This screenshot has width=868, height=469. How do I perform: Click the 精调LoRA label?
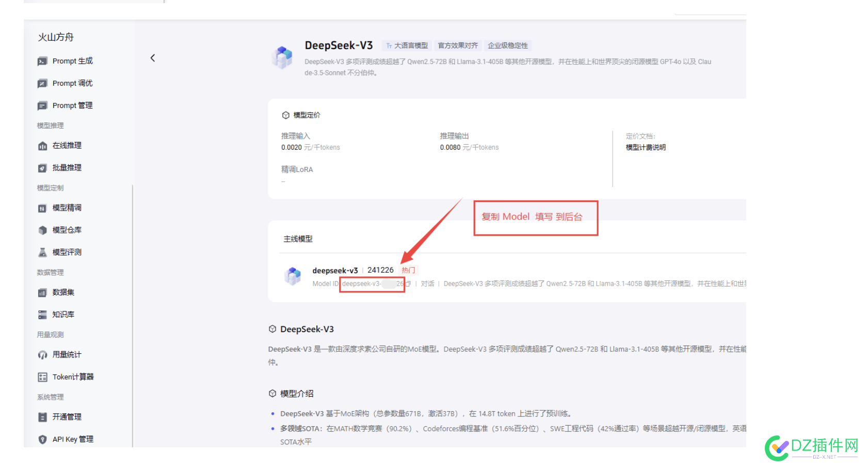click(x=297, y=169)
